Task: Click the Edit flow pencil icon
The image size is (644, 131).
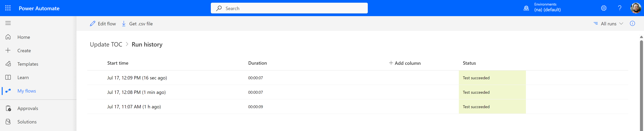Action: click(93, 24)
